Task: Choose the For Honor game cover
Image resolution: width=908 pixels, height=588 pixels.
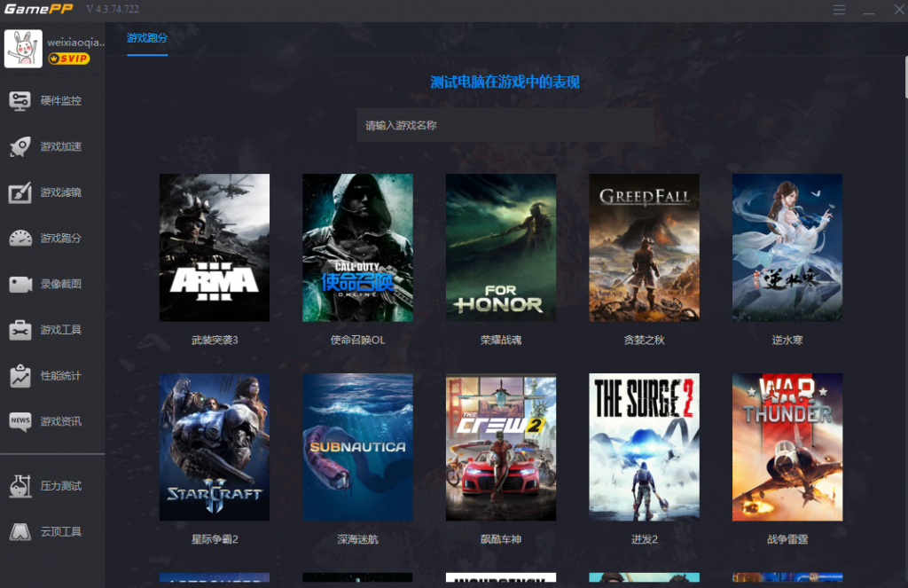Action: pyautogui.click(x=500, y=247)
